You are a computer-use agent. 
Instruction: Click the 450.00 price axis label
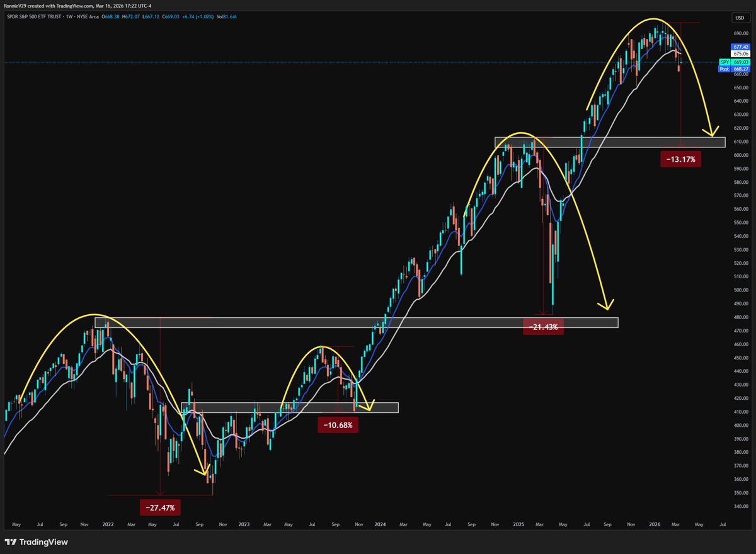[x=740, y=358]
